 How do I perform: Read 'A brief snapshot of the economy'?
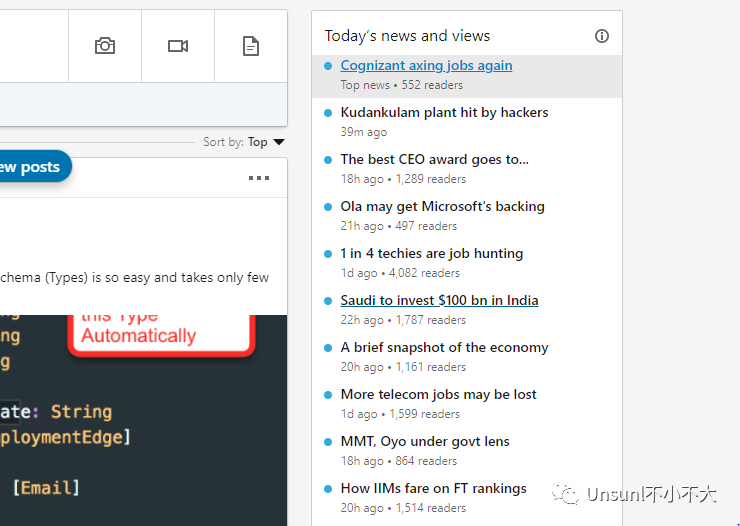point(444,347)
